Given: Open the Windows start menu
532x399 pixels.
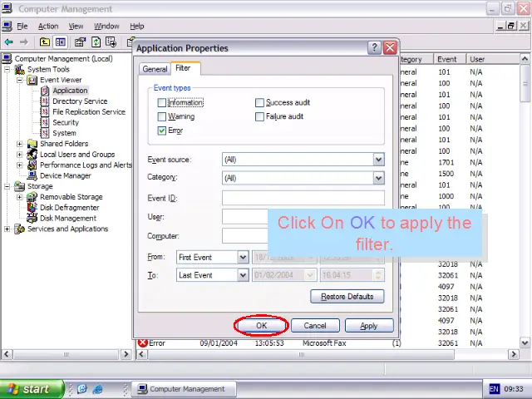Looking at the screenshot, I should click(32, 389).
